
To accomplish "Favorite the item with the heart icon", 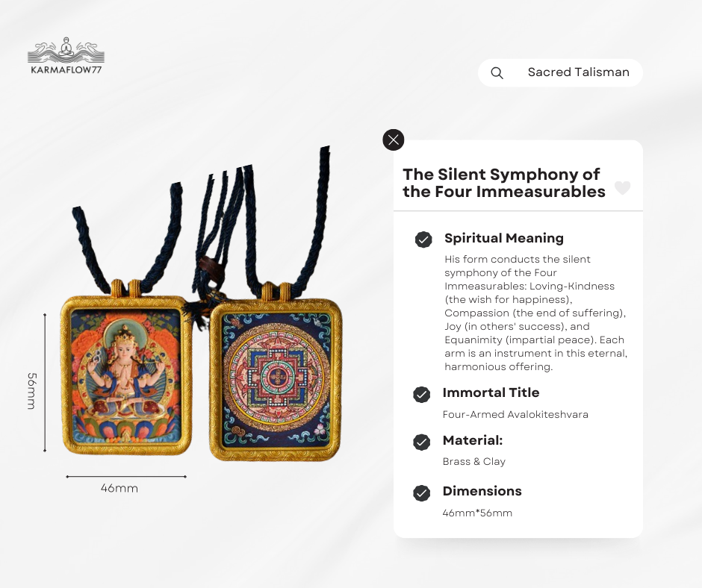I will click(x=622, y=187).
